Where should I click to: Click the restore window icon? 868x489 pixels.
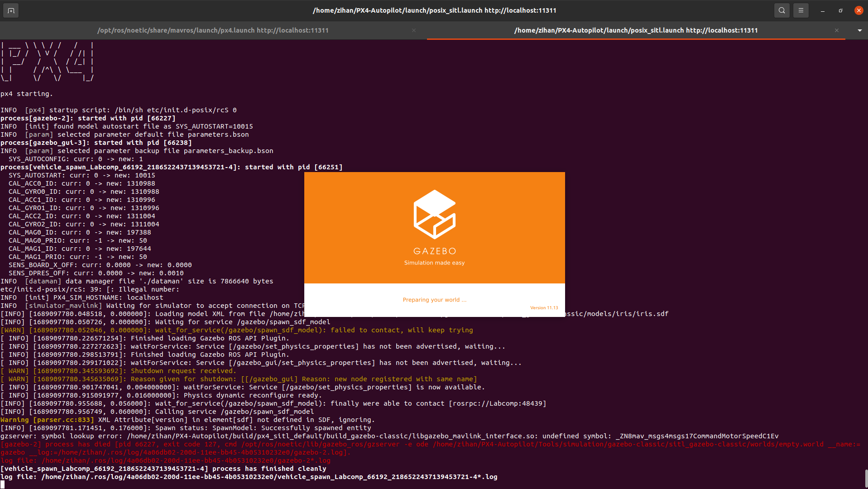tap(840, 10)
